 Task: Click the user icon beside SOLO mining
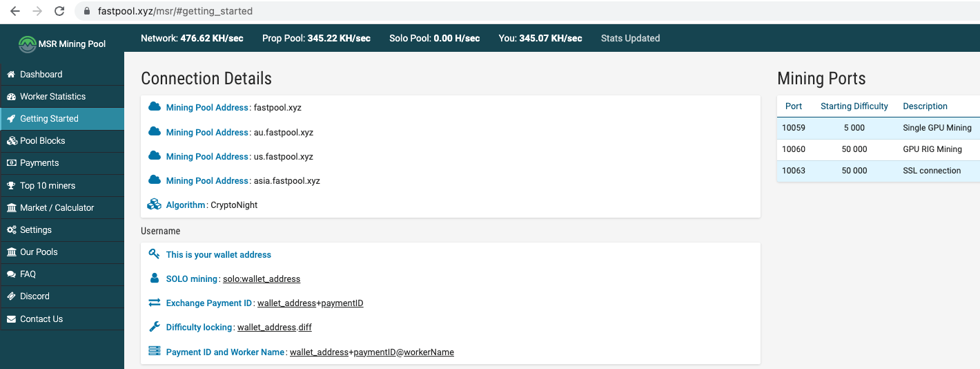(x=155, y=278)
